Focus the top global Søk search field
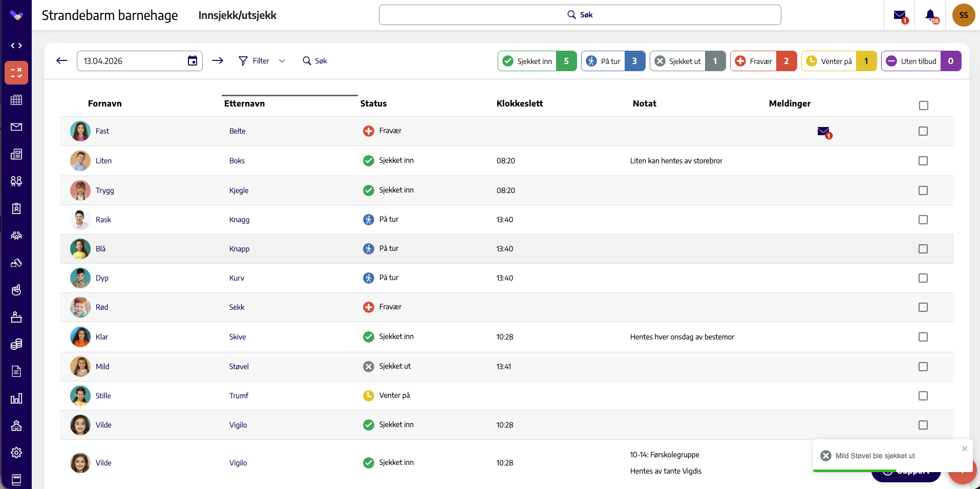This screenshot has height=489, width=980. coord(580,15)
